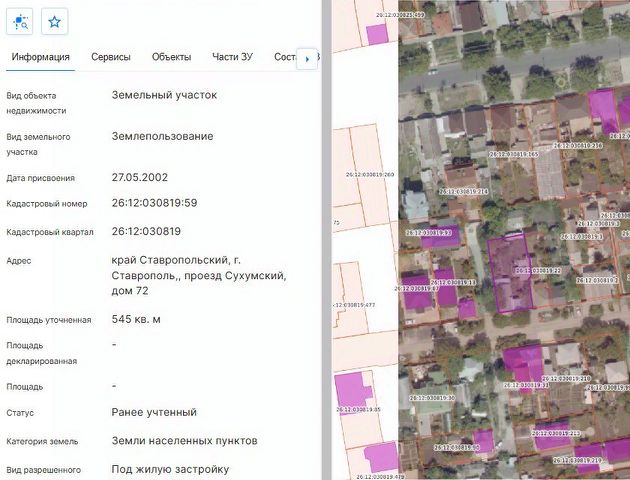Image resolution: width=630 pixels, height=480 pixels.
Task: Switch to the Сервисы tab
Action: click(111, 57)
